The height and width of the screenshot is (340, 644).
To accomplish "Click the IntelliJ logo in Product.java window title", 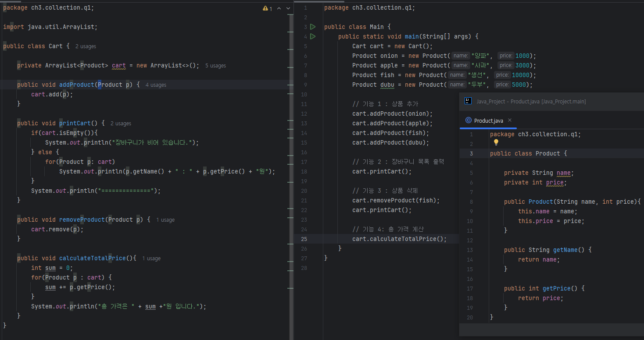I will [468, 101].
